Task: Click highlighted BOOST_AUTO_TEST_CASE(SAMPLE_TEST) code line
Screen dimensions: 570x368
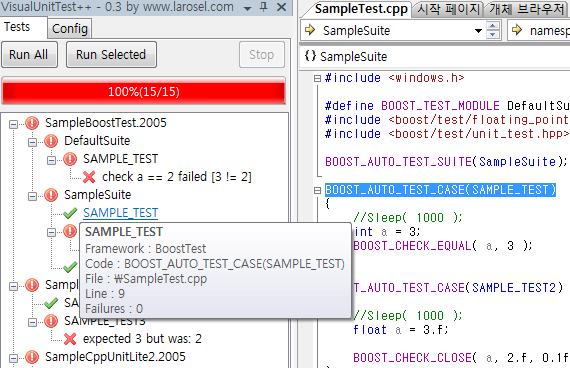Action: (440, 190)
